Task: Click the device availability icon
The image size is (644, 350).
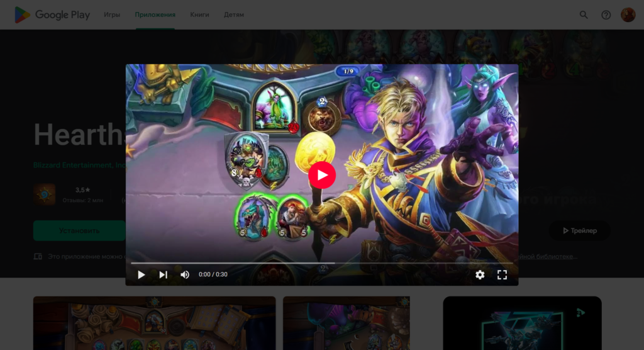Action: coord(38,257)
